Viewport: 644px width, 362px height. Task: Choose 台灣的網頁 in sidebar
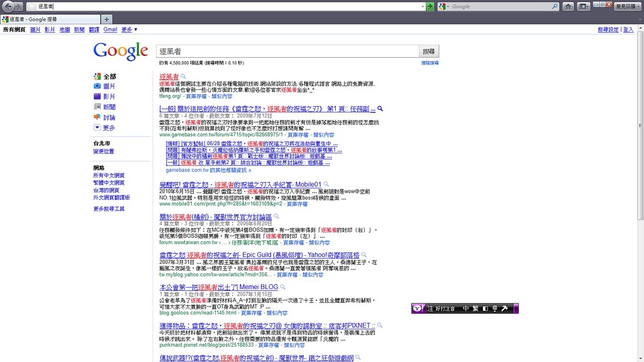click(106, 190)
